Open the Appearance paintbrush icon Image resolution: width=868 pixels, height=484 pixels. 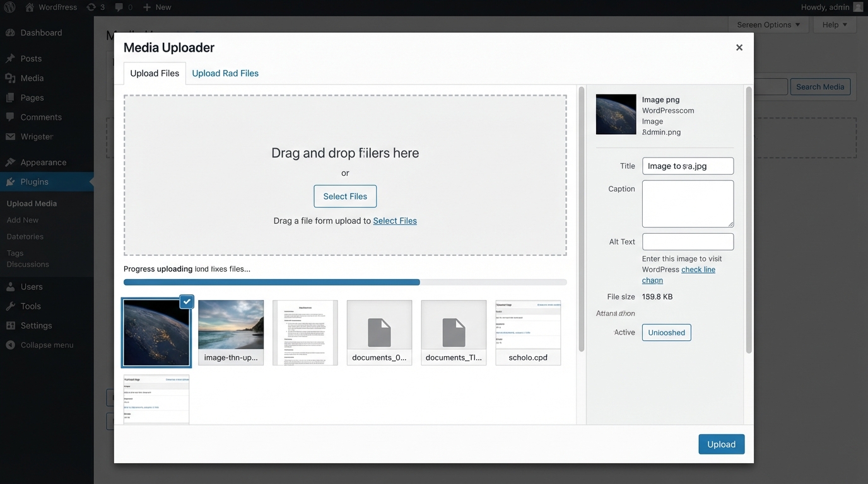pyautogui.click(x=11, y=162)
